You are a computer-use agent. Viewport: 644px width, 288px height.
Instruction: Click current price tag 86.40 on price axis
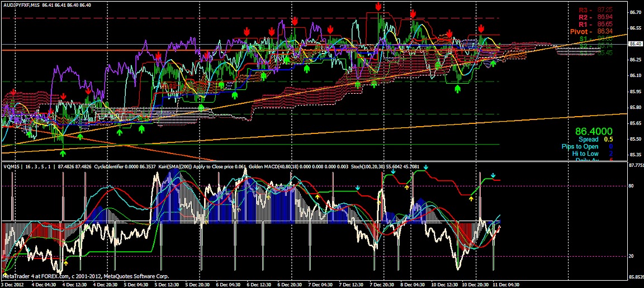pos(634,44)
